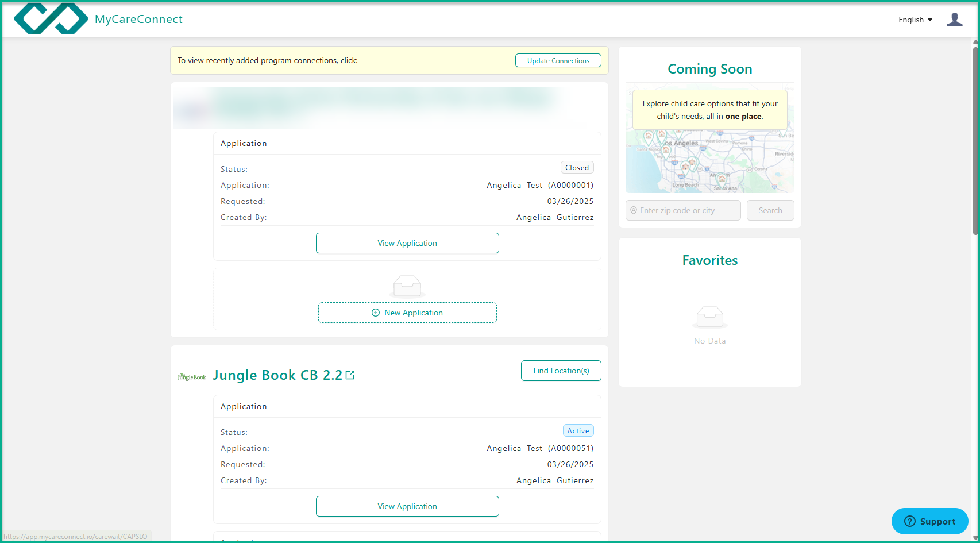This screenshot has width=980, height=543.
Task: Click the No Data inbox icon in Favorites
Action: (x=710, y=317)
